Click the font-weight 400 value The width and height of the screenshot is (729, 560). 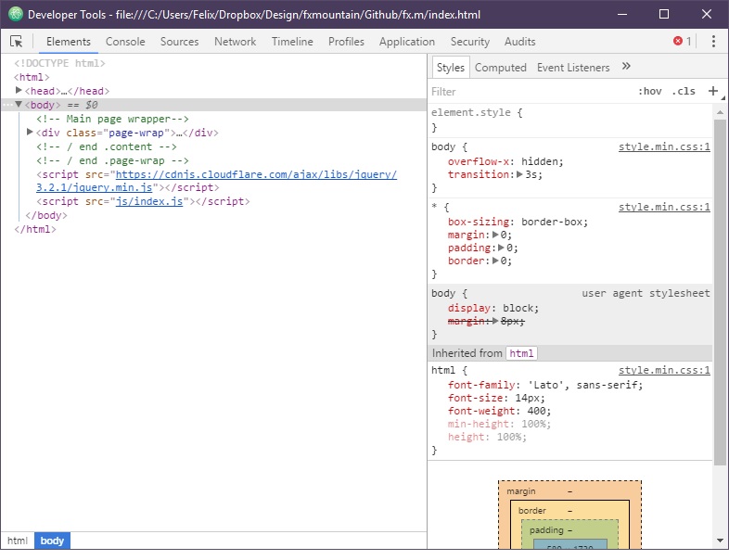pos(536,411)
